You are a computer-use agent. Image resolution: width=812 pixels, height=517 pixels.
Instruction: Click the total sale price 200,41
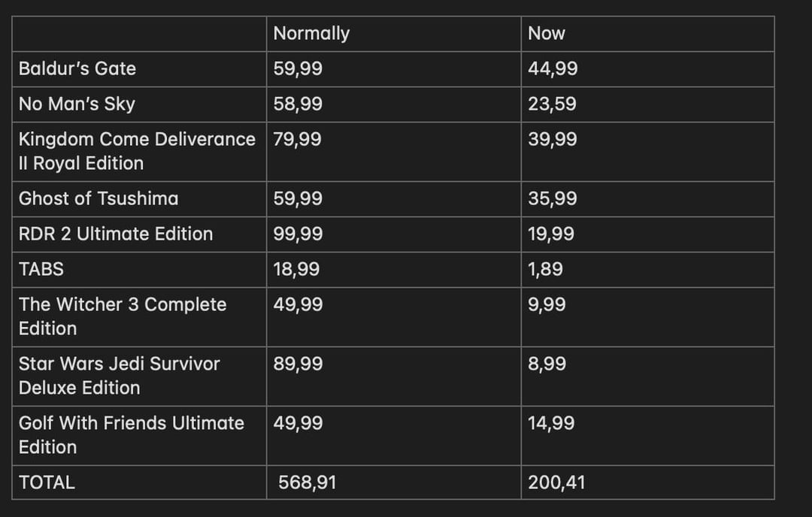[x=556, y=482]
